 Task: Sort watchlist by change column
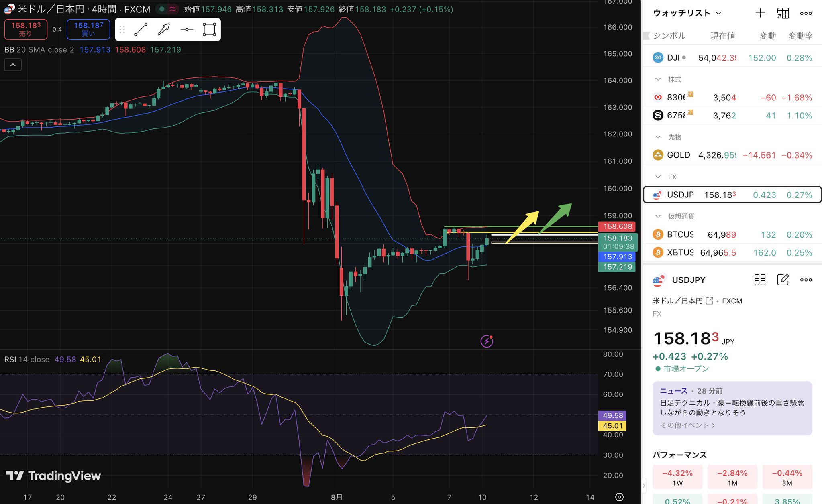767,36
